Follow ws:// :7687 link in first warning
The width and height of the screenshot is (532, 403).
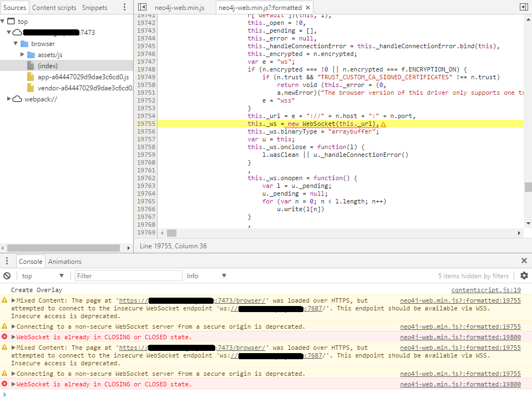point(276,308)
